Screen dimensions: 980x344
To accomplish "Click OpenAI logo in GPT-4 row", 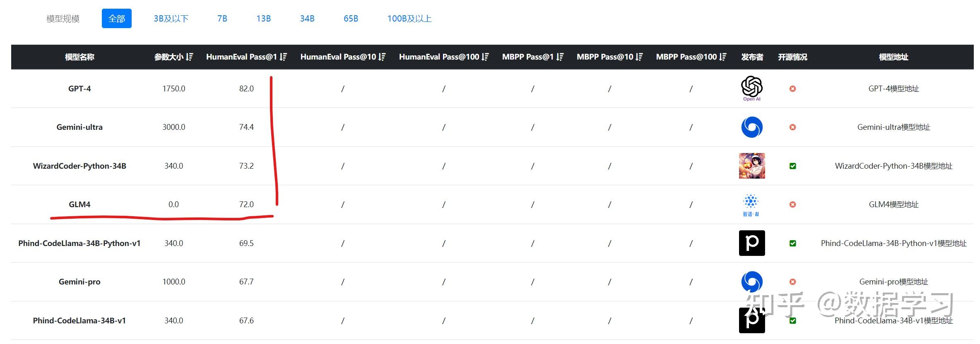I will point(751,87).
